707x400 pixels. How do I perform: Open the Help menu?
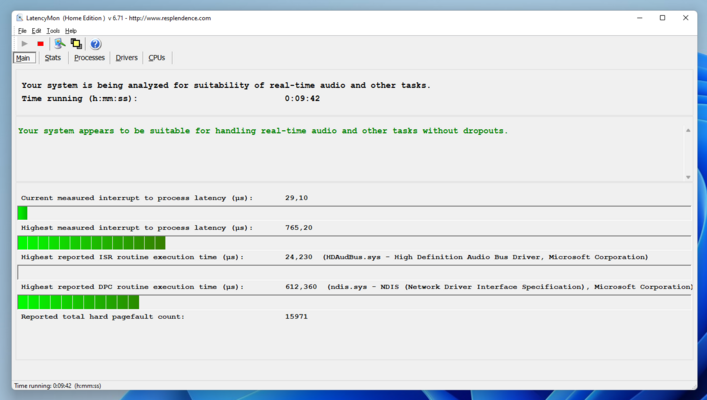[71, 31]
